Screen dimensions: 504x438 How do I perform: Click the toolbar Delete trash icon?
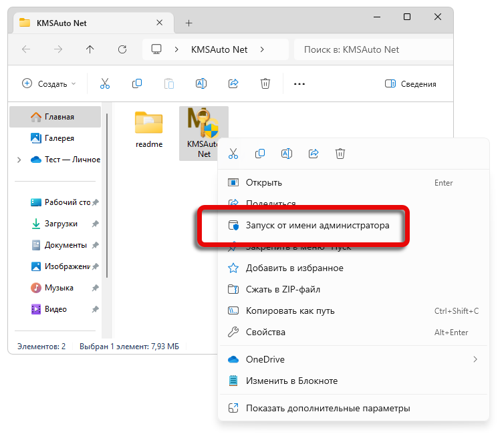(265, 83)
